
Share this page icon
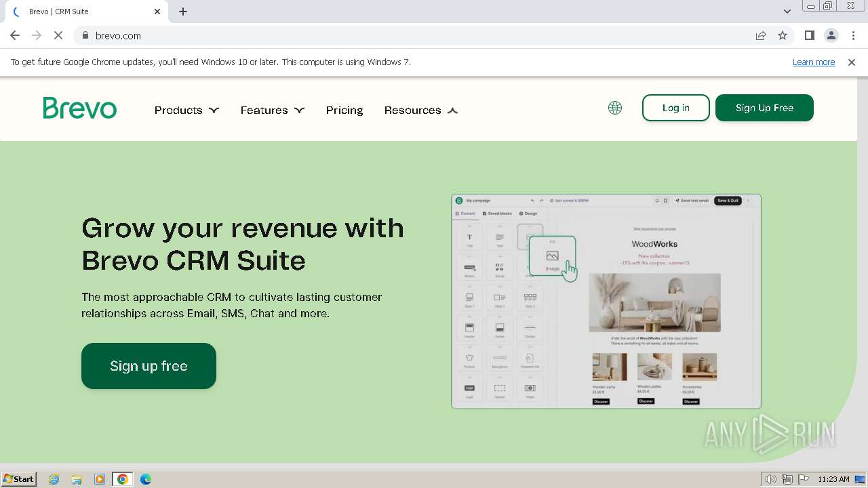(761, 35)
